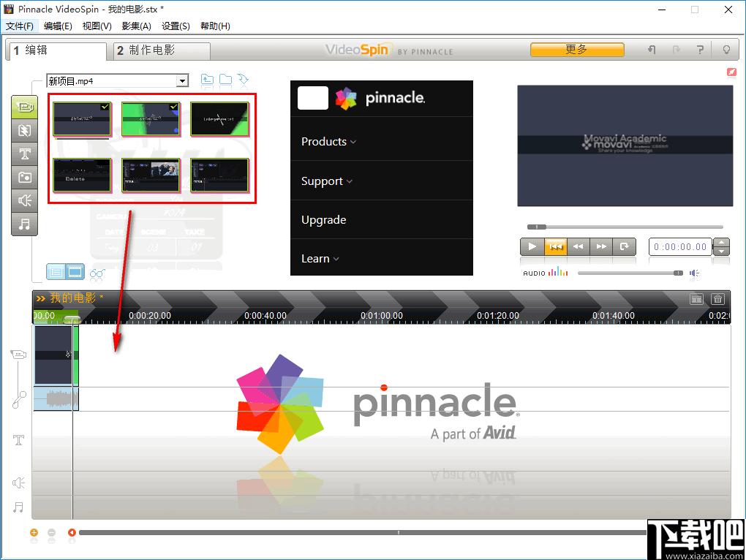Expand the Support menu in Pinnacle panel
This screenshot has width=746, height=560.
point(326,181)
